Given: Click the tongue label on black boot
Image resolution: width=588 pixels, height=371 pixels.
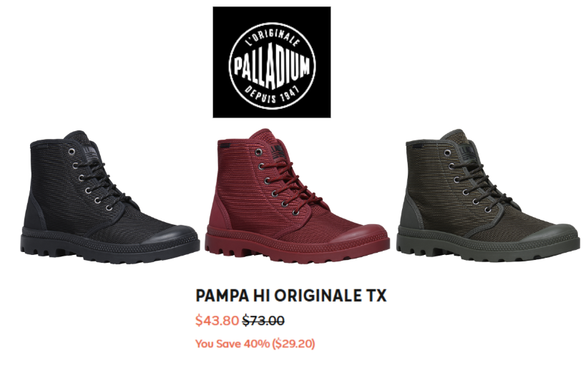Looking at the screenshot, I should tap(92, 151).
